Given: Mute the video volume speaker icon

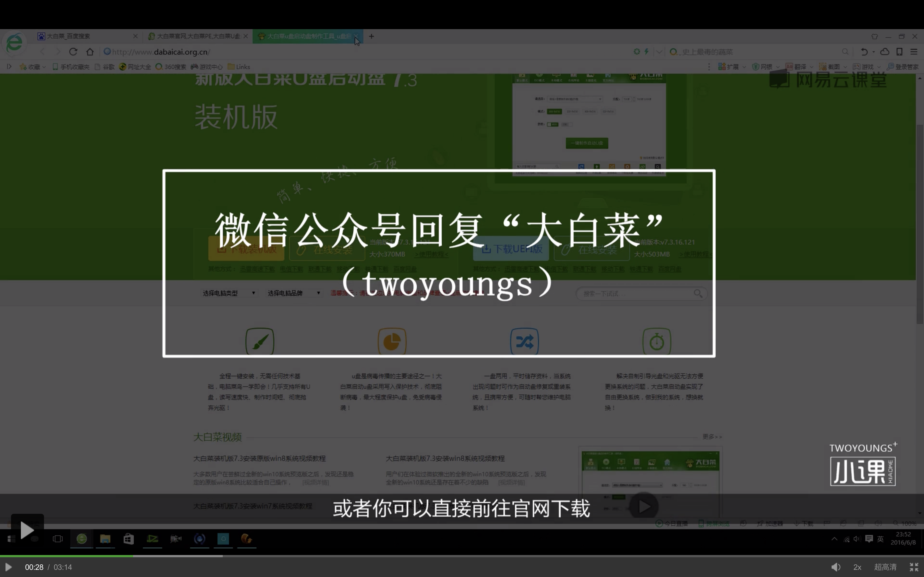Looking at the screenshot, I should coord(836,567).
